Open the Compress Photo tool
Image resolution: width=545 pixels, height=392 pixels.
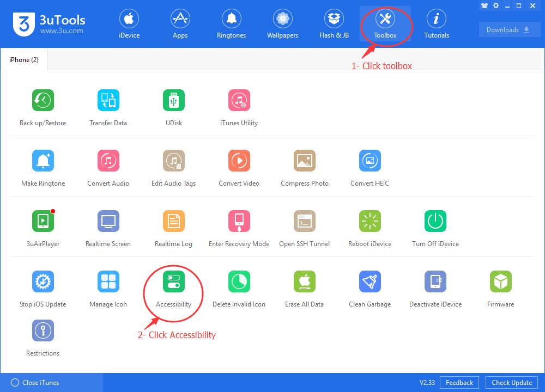coord(305,161)
